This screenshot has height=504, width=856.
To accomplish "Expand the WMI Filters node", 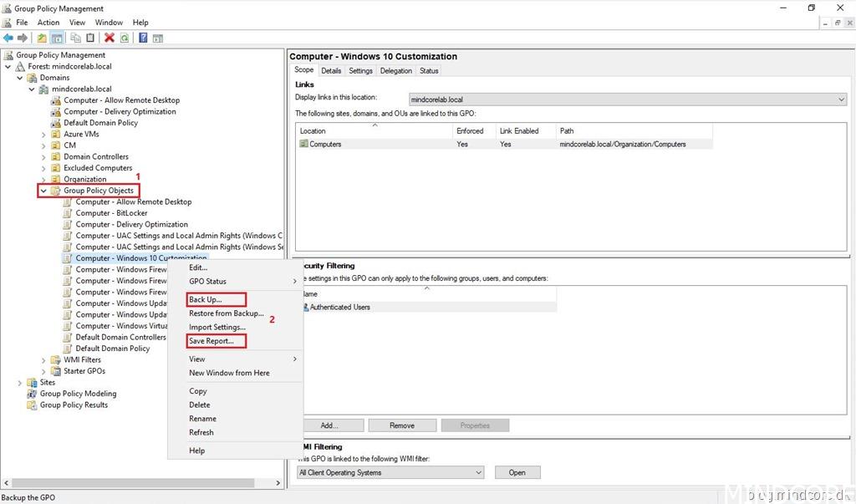I will (x=44, y=360).
